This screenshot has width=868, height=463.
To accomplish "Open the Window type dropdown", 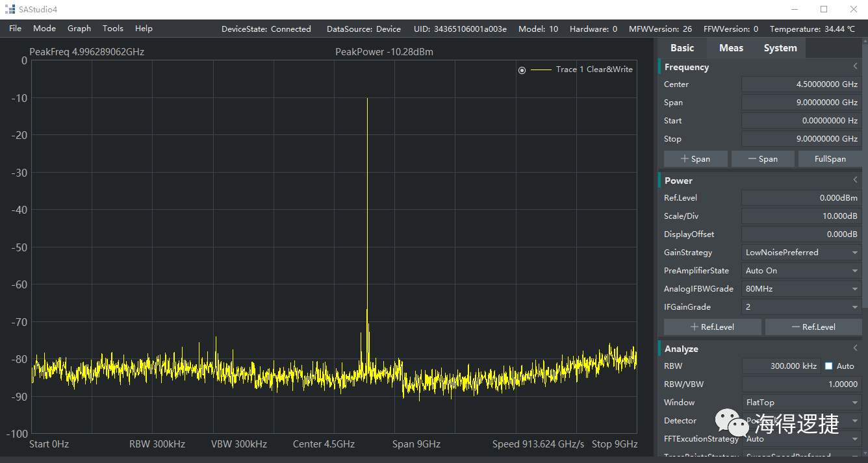I will point(802,403).
